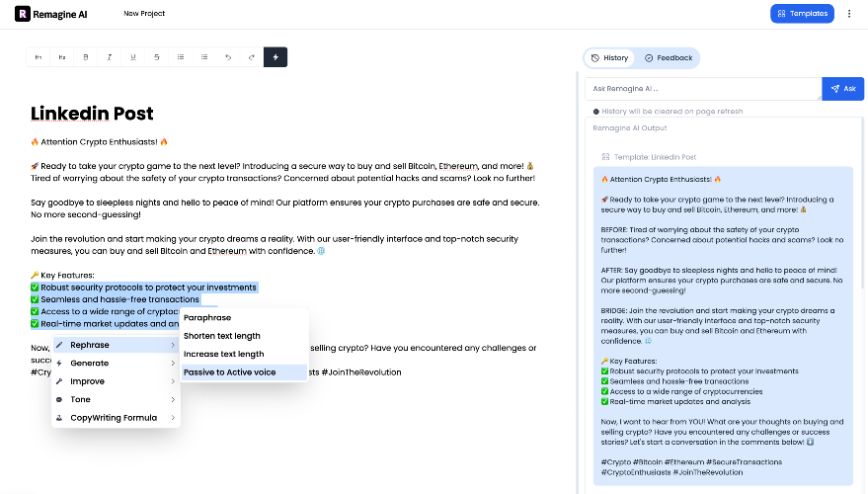
Task: Expand the chevron next to Rephrase
Action: coord(173,345)
